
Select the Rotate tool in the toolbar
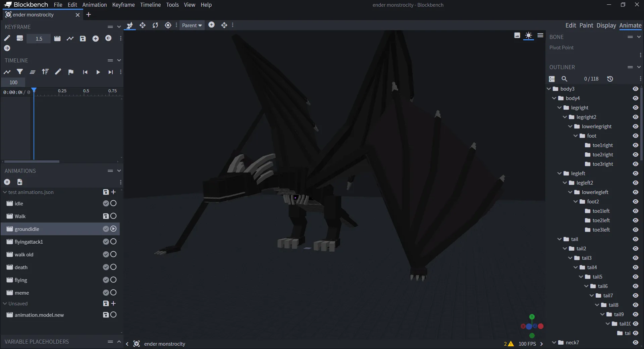click(x=155, y=25)
